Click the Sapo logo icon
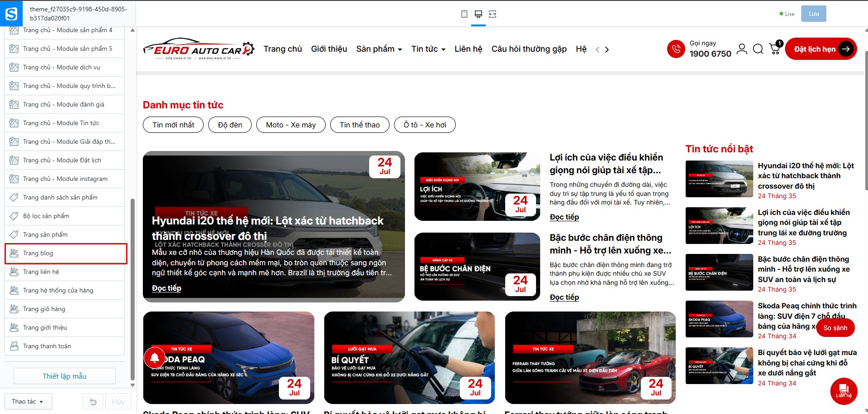Screen dimensions: 868x414 click(11, 14)
